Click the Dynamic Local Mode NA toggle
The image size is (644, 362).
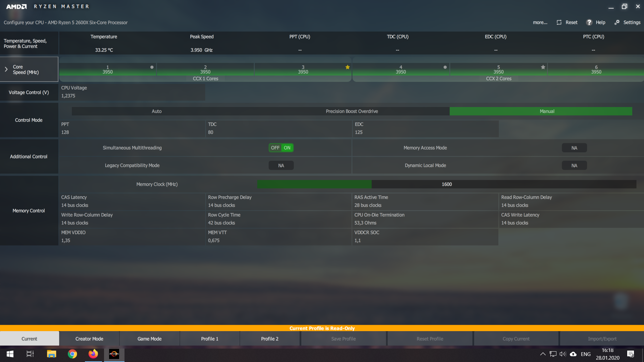coord(574,165)
